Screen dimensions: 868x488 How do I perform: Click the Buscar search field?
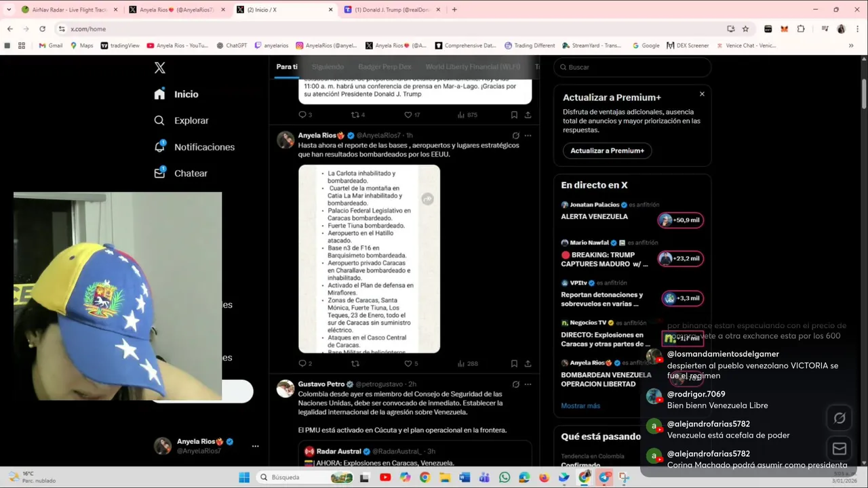pyautogui.click(x=632, y=67)
